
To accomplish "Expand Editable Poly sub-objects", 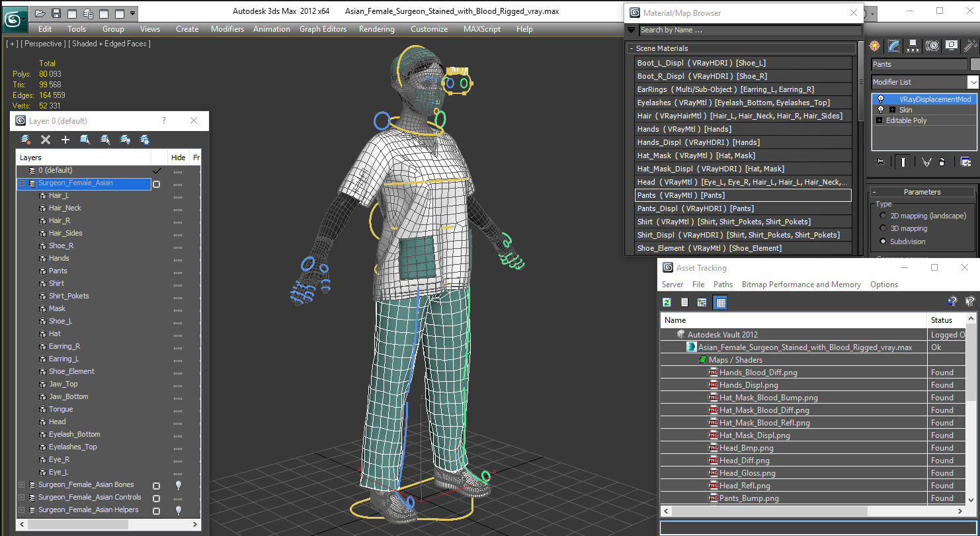I will coord(879,120).
